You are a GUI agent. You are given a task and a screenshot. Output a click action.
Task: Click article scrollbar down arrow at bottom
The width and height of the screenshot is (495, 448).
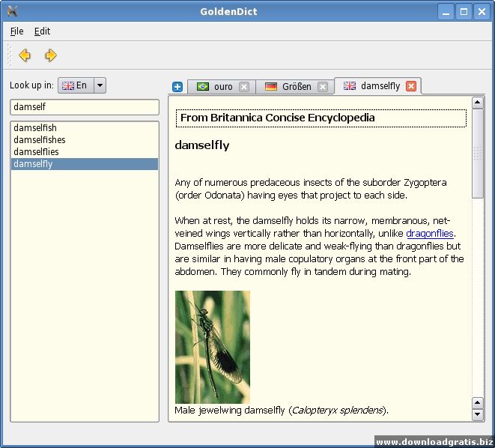tap(477, 414)
